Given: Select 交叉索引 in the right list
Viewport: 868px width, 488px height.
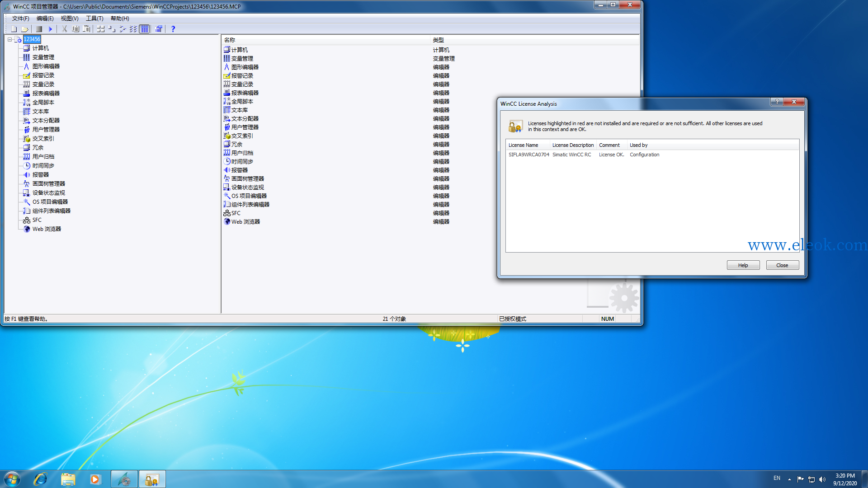Looking at the screenshot, I should [242, 136].
